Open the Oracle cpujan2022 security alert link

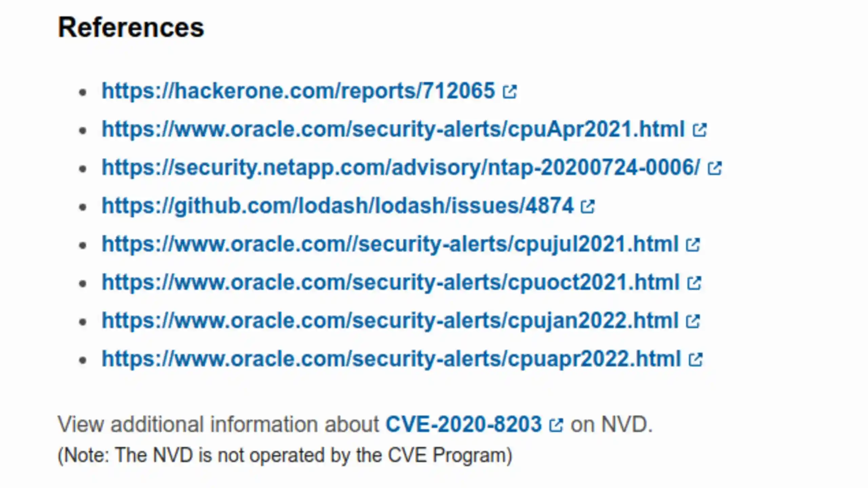390,321
